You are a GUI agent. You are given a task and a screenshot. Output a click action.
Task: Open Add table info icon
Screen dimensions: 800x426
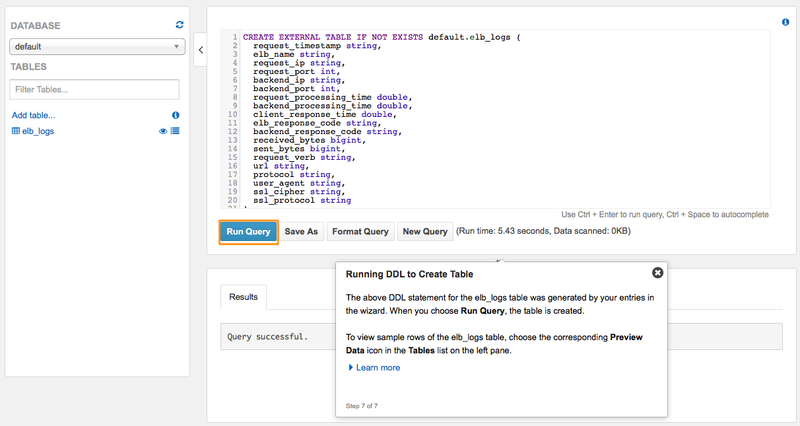click(176, 115)
